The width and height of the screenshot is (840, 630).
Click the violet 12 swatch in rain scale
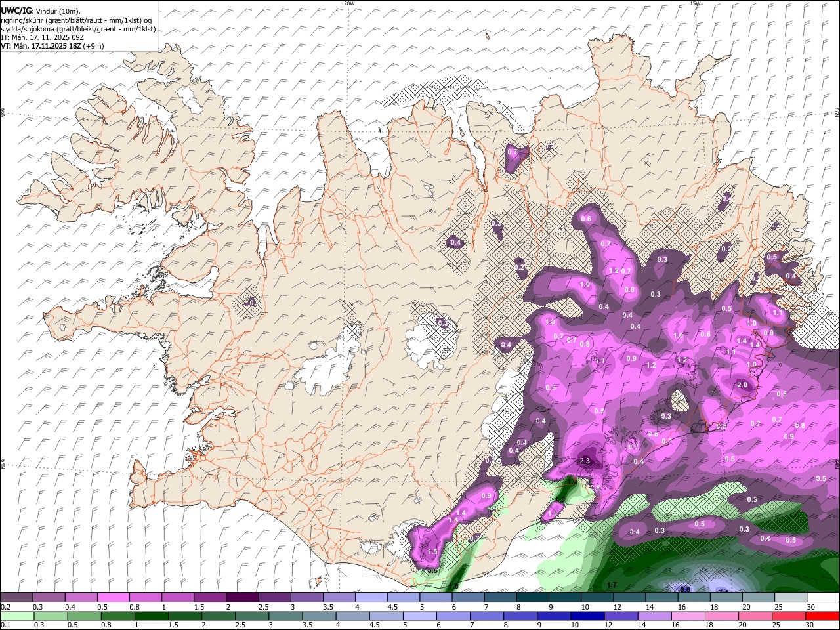tap(621, 616)
